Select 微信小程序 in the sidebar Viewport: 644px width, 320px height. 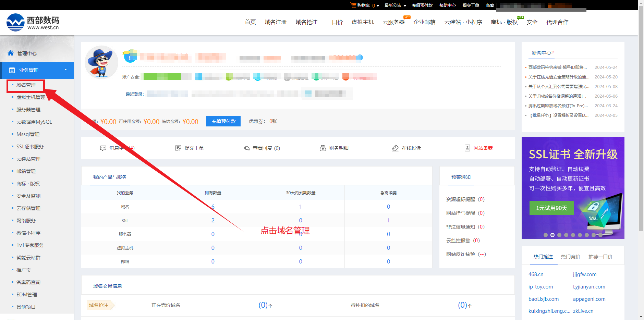click(x=28, y=233)
